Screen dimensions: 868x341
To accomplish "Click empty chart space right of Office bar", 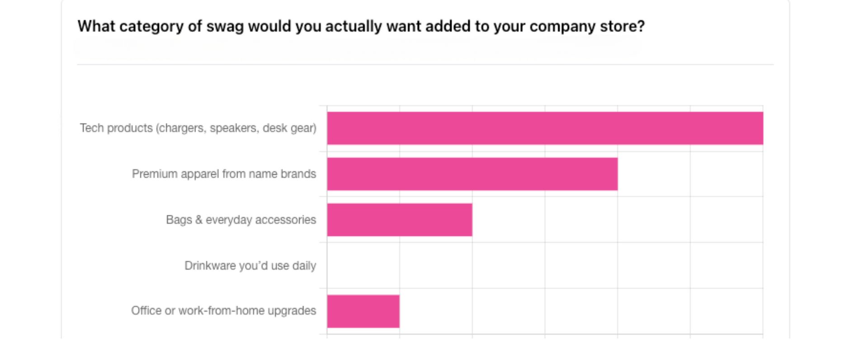I will pyautogui.click(x=581, y=311).
